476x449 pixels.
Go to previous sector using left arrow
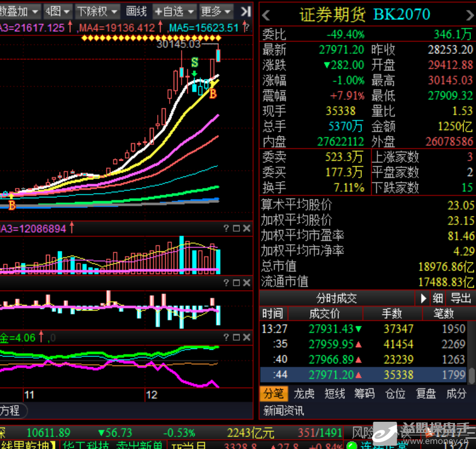[266, 14]
